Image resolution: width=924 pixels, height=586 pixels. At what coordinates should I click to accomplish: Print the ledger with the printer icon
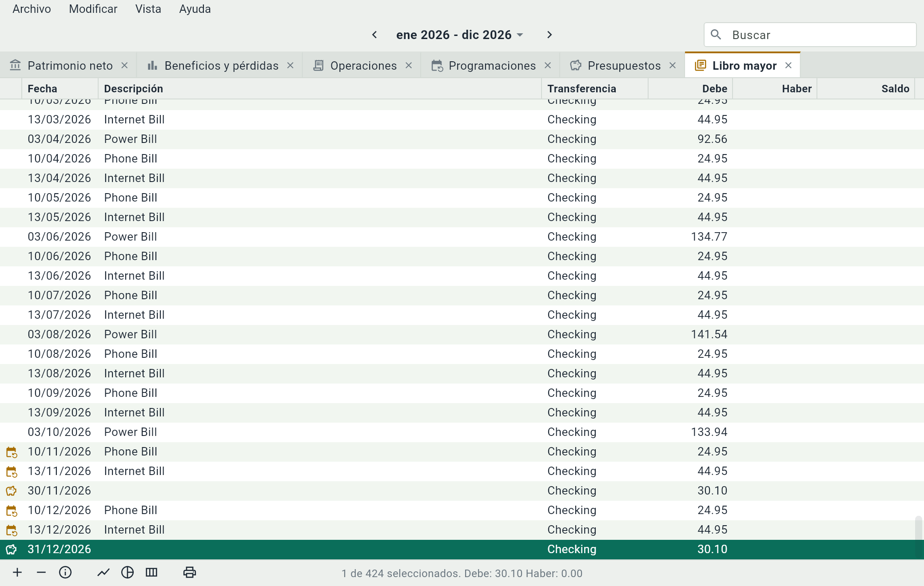[x=190, y=573]
